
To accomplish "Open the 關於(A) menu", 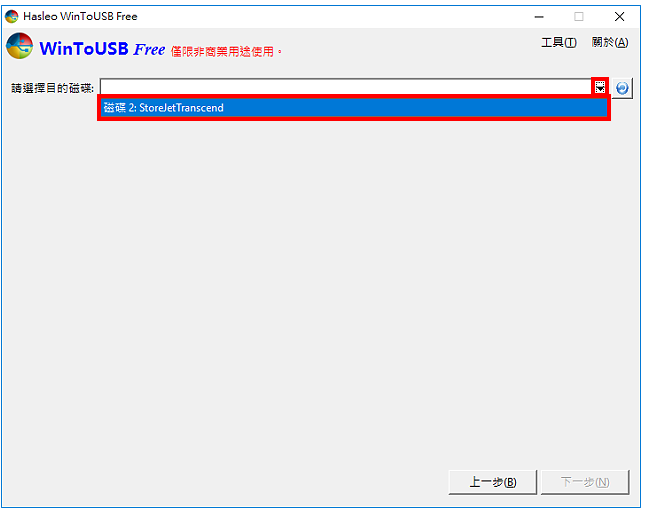I will coord(609,43).
